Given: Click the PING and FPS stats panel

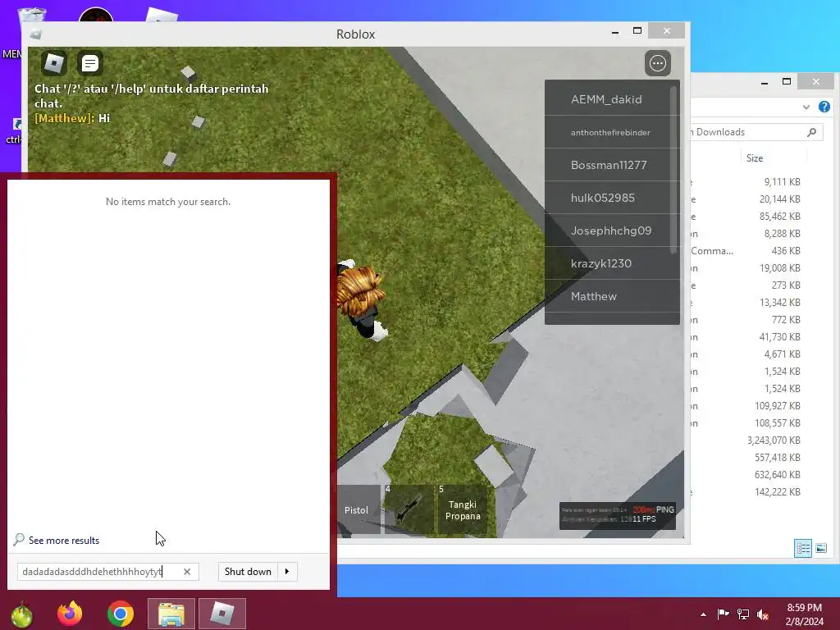Looking at the screenshot, I should (617, 515).
